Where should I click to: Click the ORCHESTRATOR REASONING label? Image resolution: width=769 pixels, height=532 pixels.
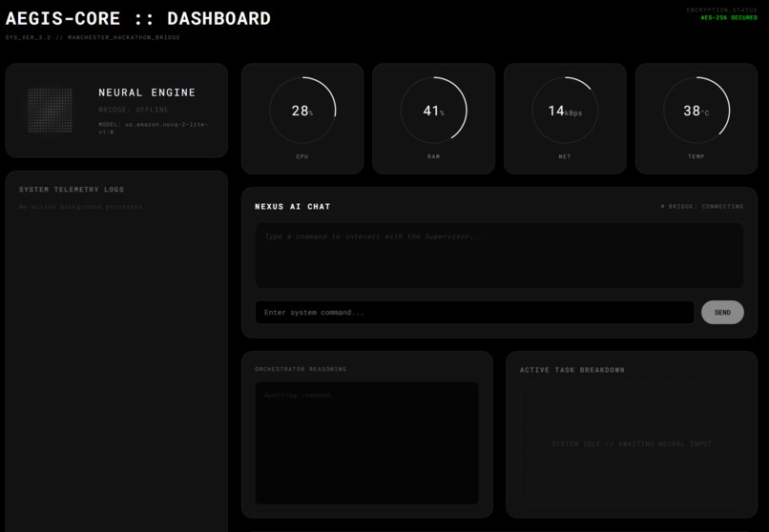pyautogui.click(x=301, y=369)
